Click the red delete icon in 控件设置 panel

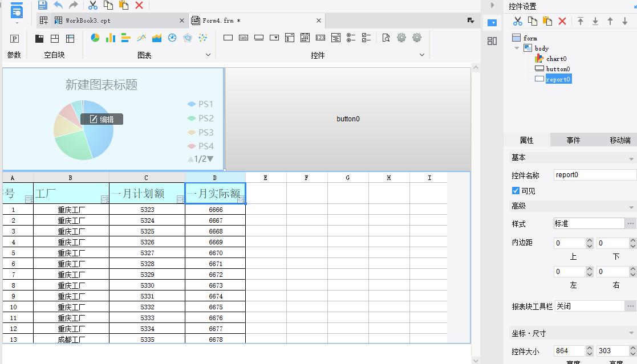coord(562,21)
